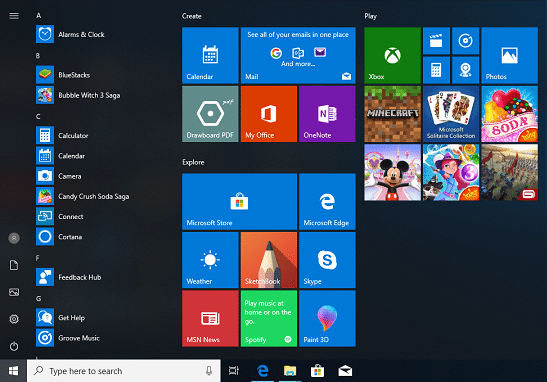The width and height of the screenshot is (547, 382).
Task: Open the Calendar tile
Action: click(x=210, y=55)
